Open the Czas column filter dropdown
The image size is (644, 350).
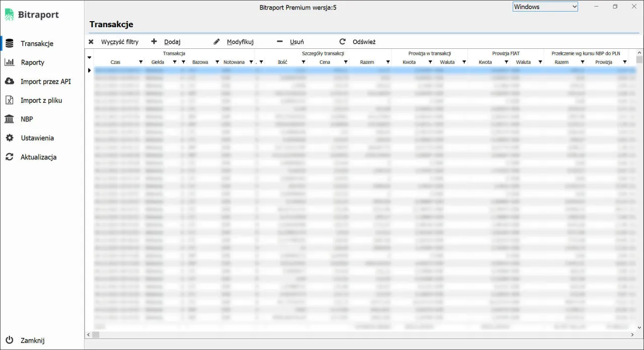pos(141,62)
